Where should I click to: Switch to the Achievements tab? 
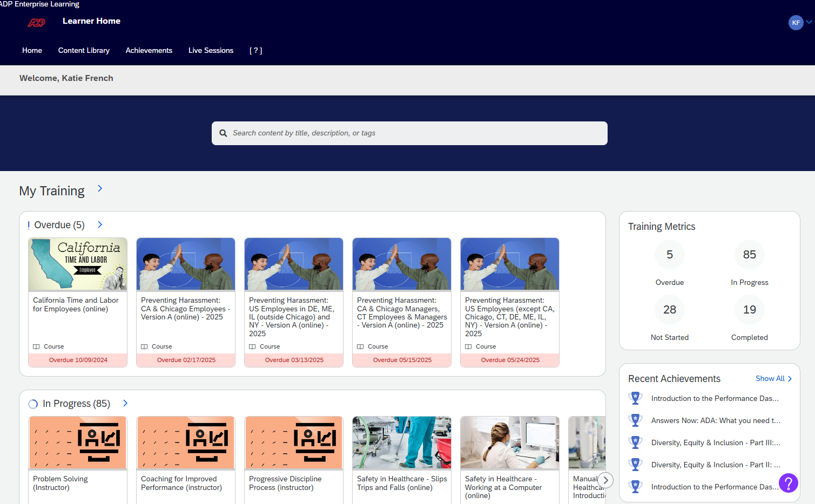149,50
